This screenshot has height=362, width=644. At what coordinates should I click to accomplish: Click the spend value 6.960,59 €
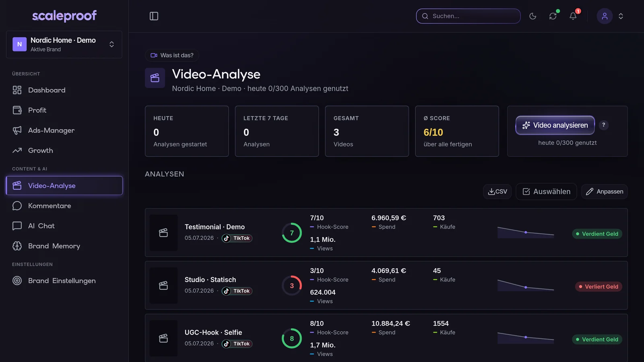click(389, 218)
